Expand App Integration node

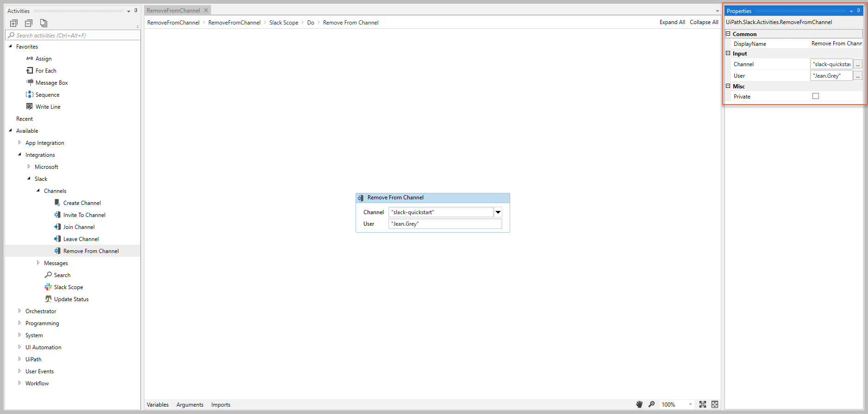(19, 142)
